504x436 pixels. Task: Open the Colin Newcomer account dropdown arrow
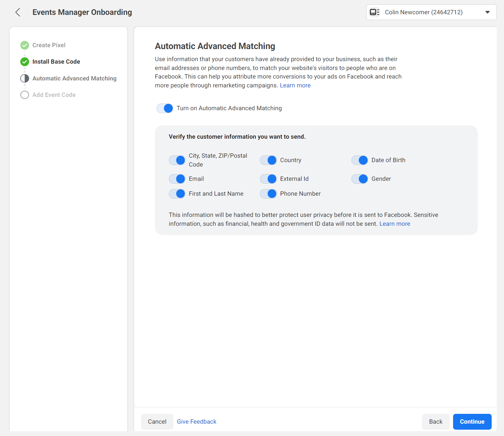(488, 12)
